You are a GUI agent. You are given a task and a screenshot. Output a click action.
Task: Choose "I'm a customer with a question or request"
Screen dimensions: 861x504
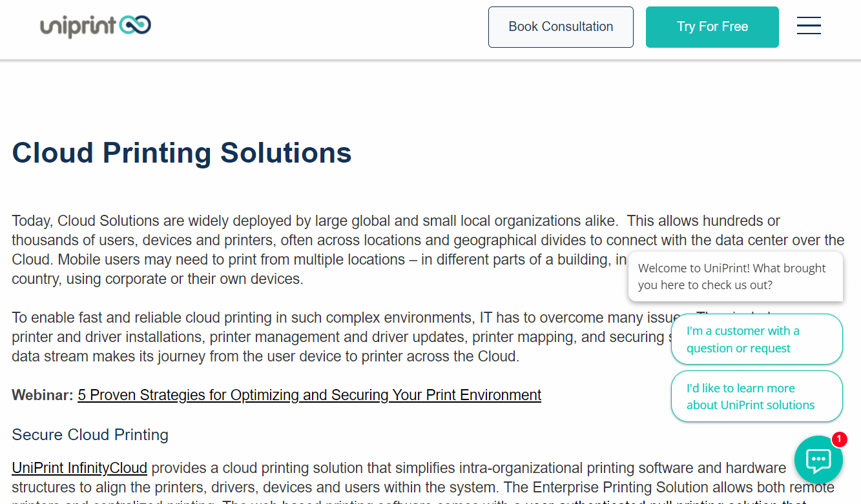point(757,339)
